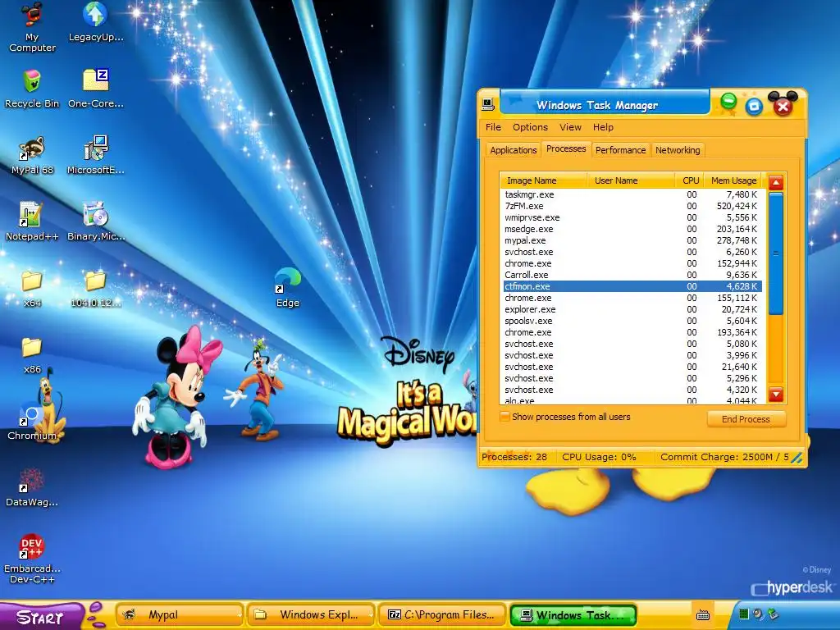This screenshot has height=630, width=840.
Task: Click the End Process button
Action: tap(746, 419)
